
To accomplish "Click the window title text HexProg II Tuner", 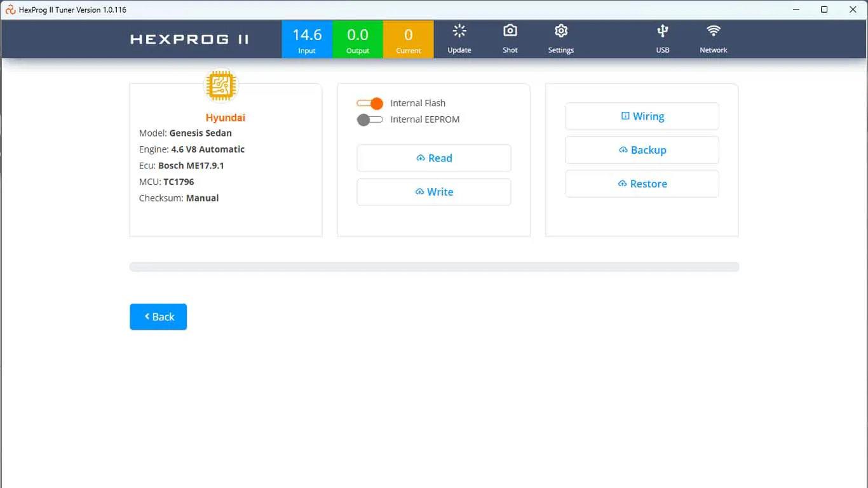I will point(72,10).
